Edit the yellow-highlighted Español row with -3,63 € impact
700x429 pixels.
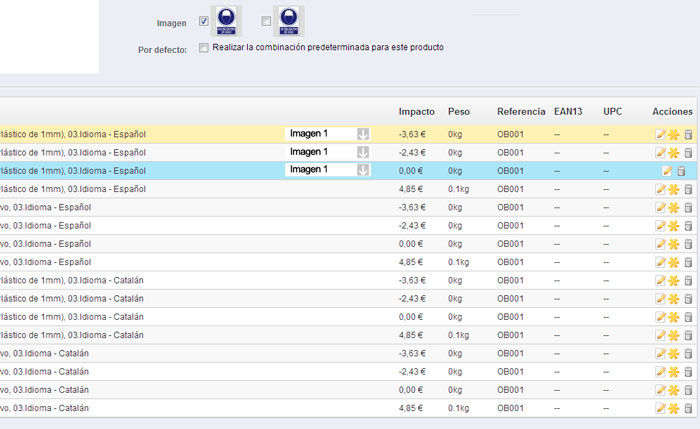click(660, 134)
